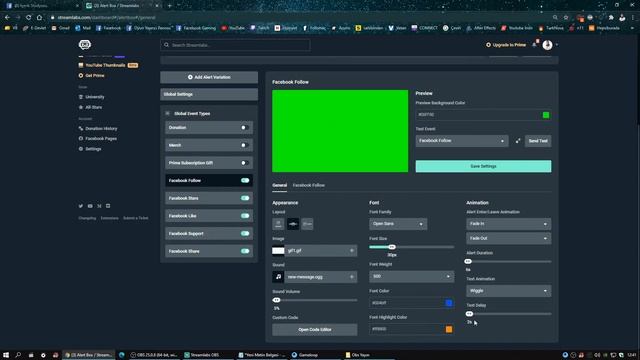
Task: Click the Font Size slider handle
Action: point(392,247)
